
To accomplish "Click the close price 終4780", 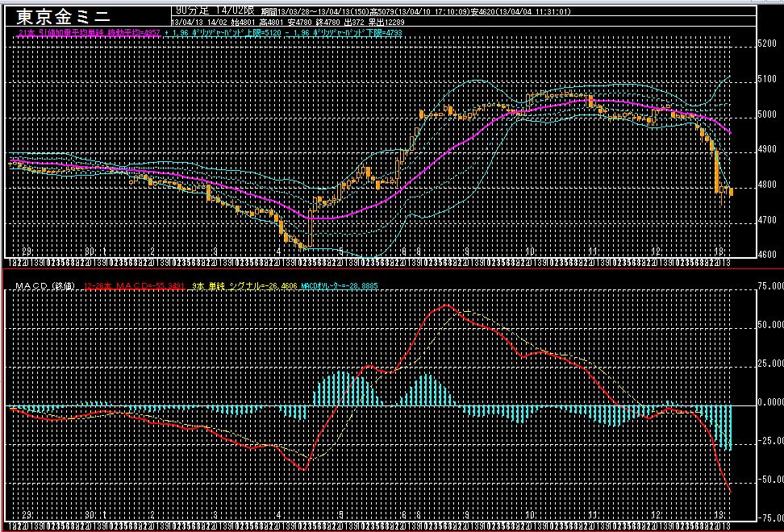I will click(x=327, y=22).
